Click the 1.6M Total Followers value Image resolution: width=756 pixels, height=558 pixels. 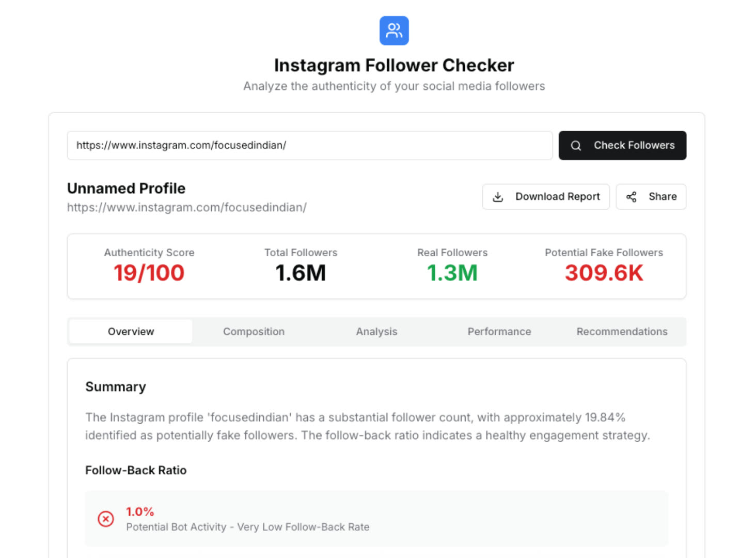[x=301, y=273]
